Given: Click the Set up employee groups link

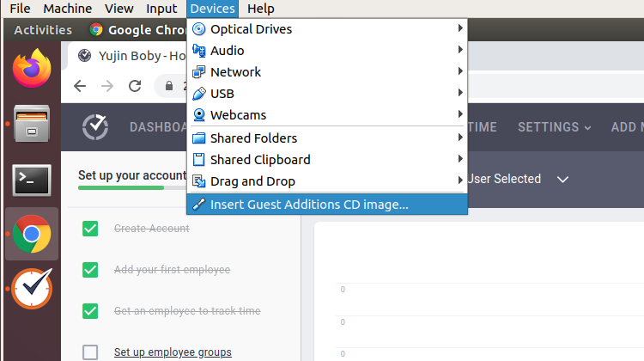Looking at the screenshot, I should pyautogui.click(x=173, y=352).
